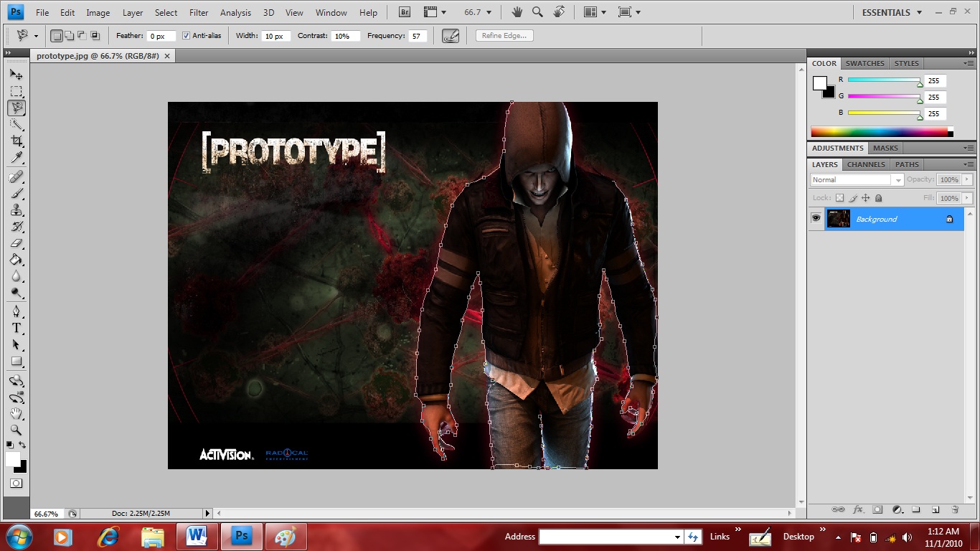Pick the Clone Stamp tool
This screenshot has height=551, width=980.
(x=16, y=210)
